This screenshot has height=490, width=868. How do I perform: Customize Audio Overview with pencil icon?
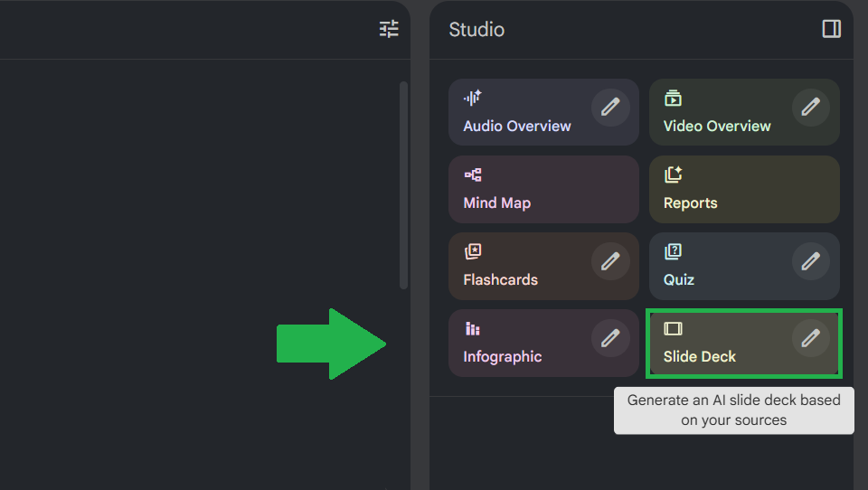(610, 107)
